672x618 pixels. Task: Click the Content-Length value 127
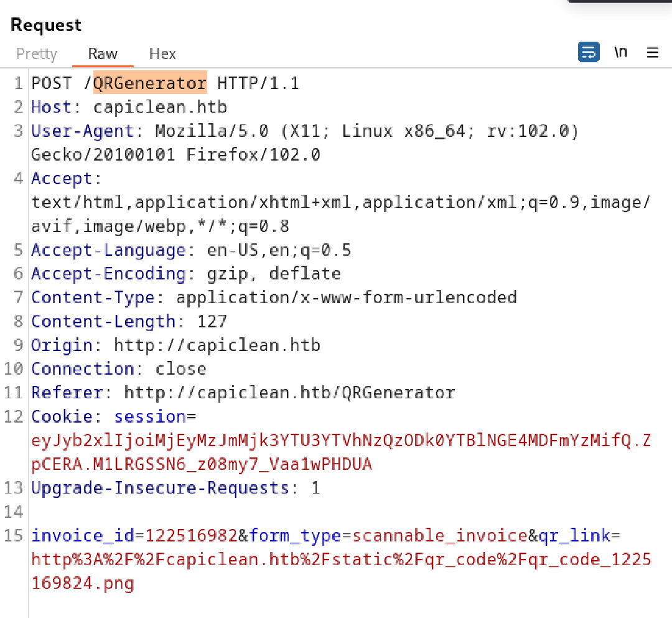point(212,322)
